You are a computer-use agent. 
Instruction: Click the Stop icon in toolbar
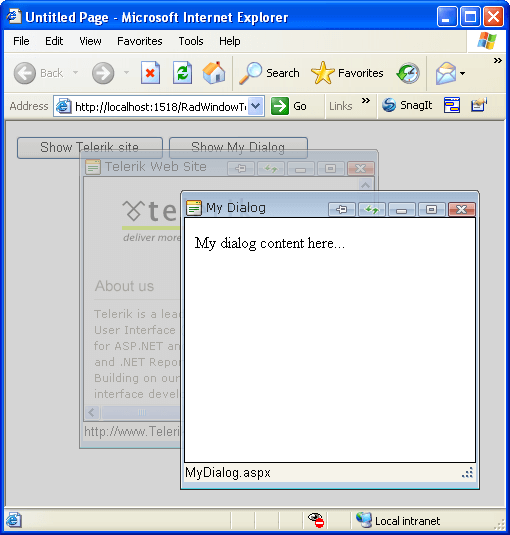[x=150, y=73]
